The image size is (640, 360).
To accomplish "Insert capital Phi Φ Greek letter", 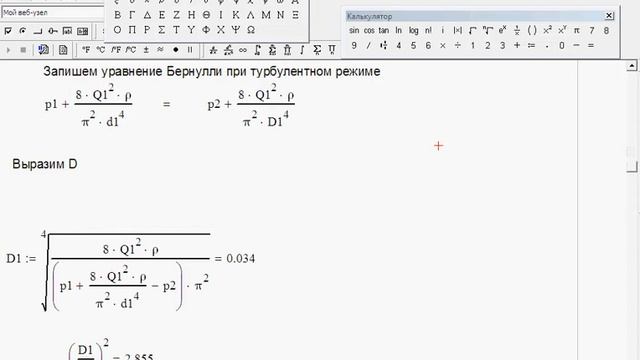I will pos(206,30).
